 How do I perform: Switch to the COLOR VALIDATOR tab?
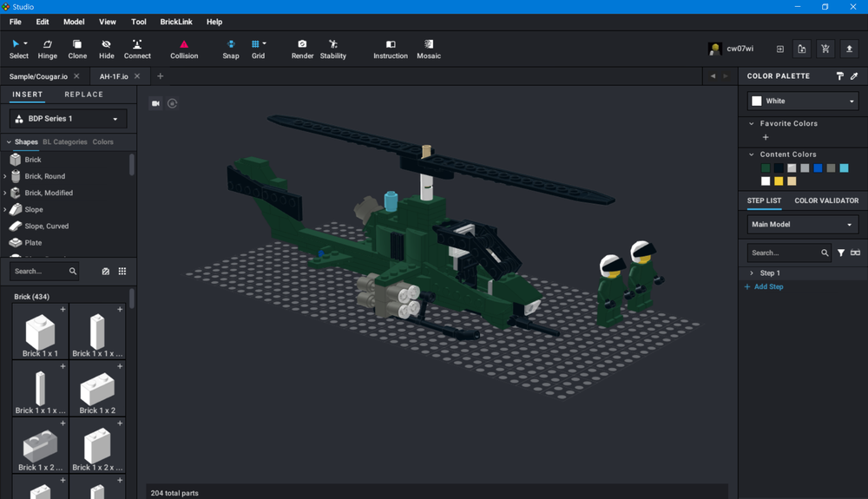(826, 200)
